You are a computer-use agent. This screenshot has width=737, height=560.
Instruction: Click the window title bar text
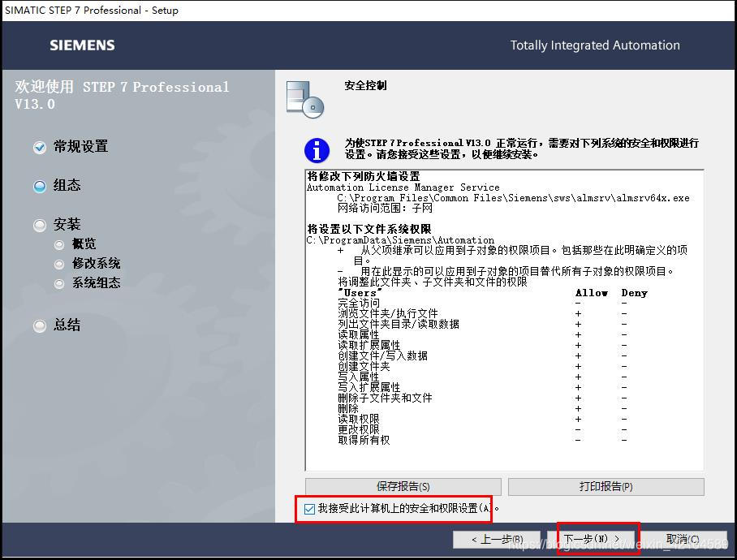(92, 11)
